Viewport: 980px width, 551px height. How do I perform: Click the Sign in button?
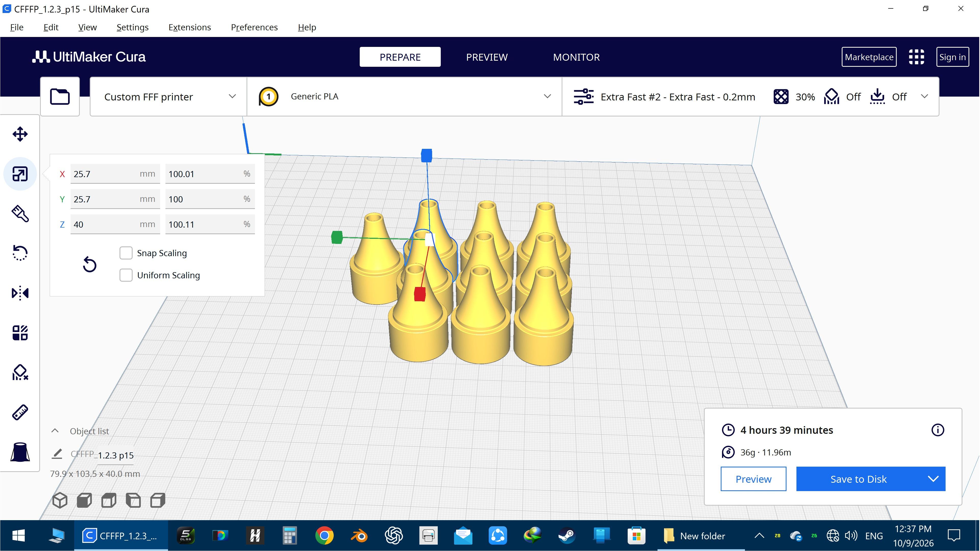[952, 57]
